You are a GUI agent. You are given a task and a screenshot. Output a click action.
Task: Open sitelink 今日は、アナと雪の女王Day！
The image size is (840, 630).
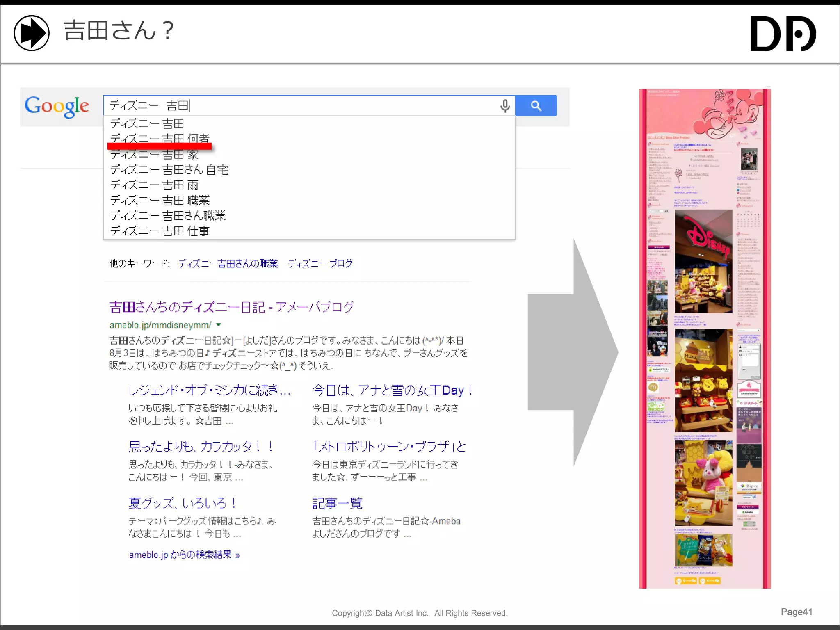click(392, 390)
